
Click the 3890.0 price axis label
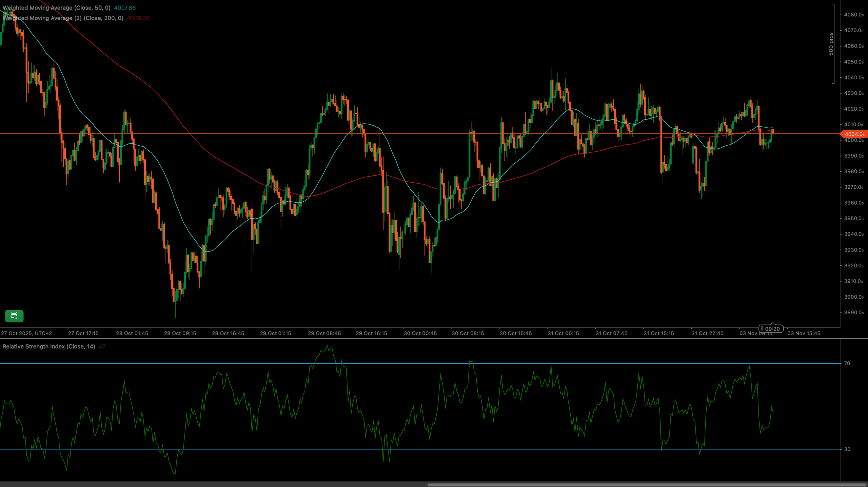pyautogui.click(x=853, y=313)
